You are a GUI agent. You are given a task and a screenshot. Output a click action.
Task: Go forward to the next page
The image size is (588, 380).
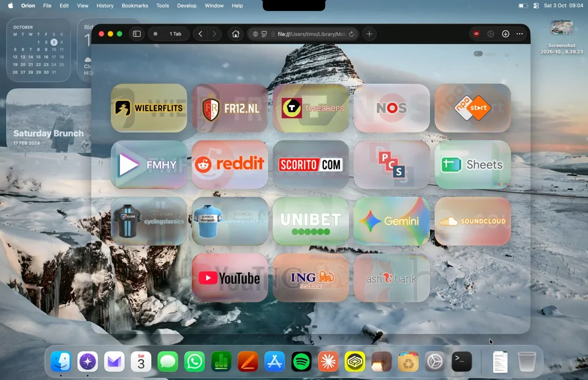click(214, 34)
